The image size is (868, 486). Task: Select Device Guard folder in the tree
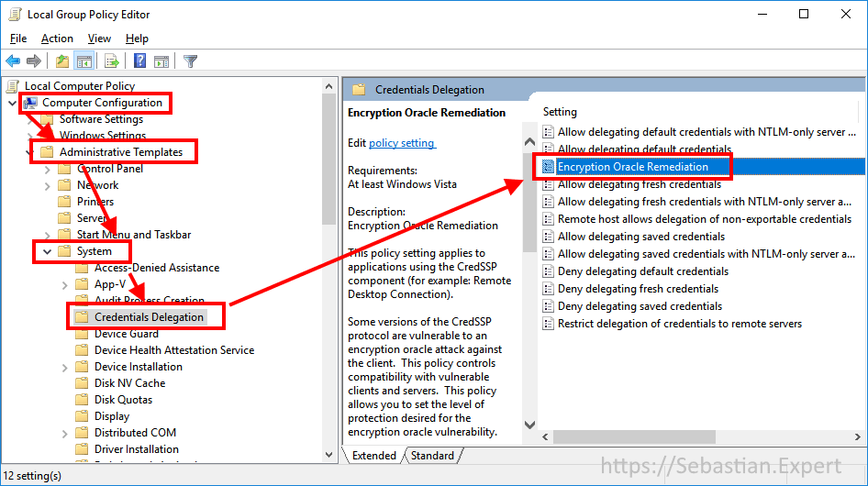tap(127, 334)
